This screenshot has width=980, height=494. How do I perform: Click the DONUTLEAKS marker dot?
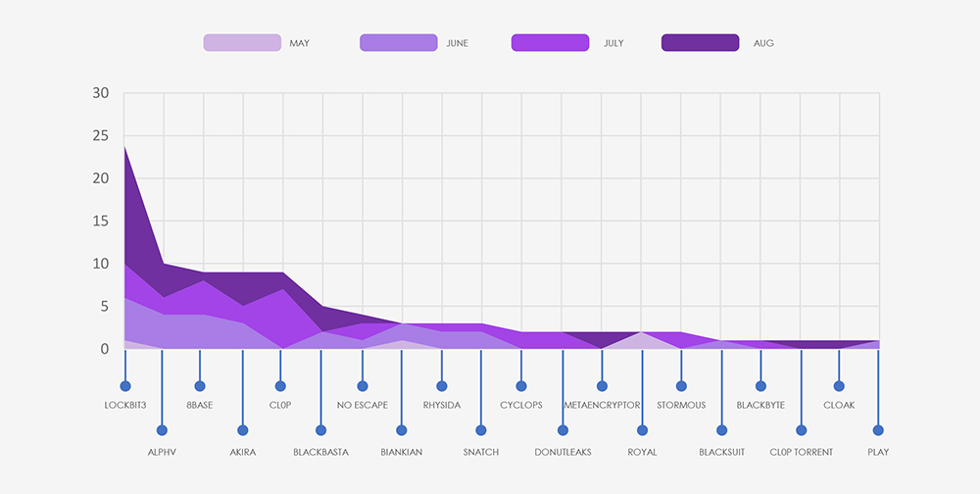(x=563, y=430)
